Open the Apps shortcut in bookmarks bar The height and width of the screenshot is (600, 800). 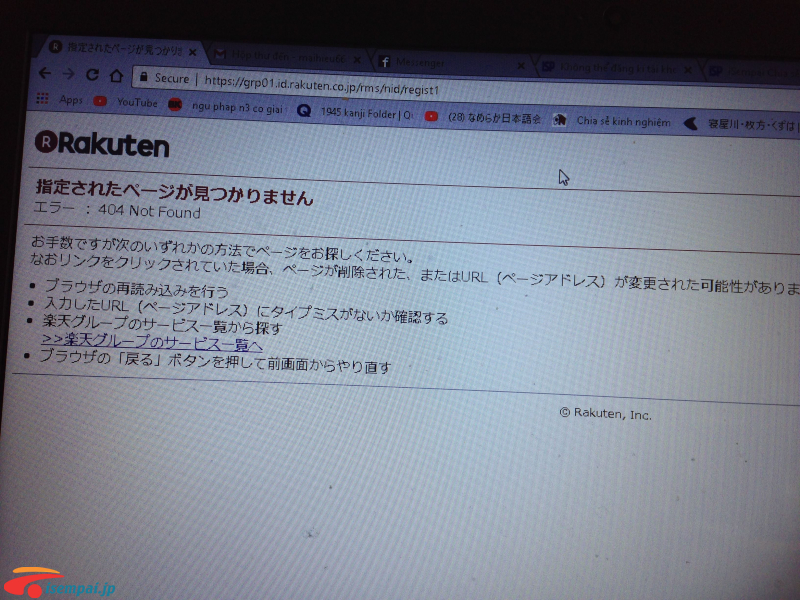59,99
